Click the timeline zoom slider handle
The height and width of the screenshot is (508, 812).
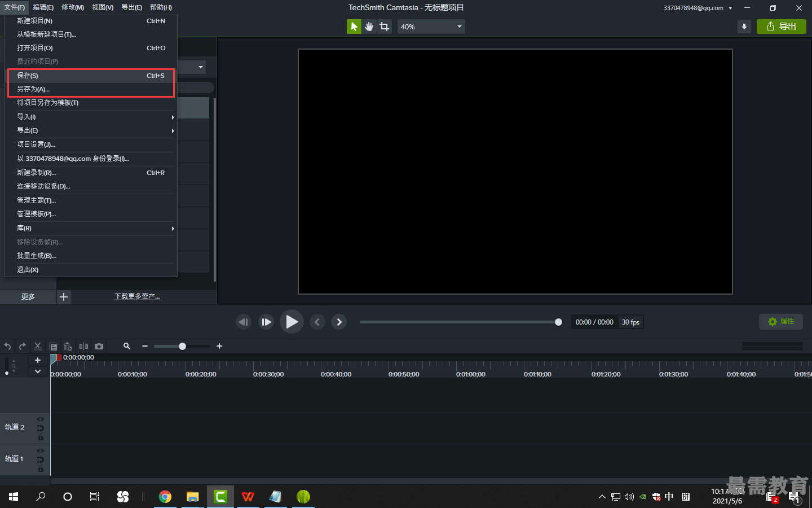(x=182, y=346)
